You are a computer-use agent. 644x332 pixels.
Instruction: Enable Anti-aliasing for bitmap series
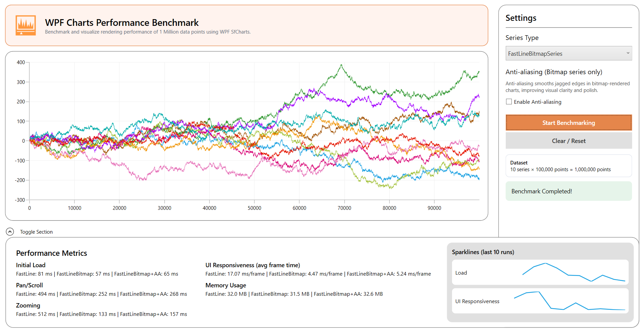click(509, 101)
